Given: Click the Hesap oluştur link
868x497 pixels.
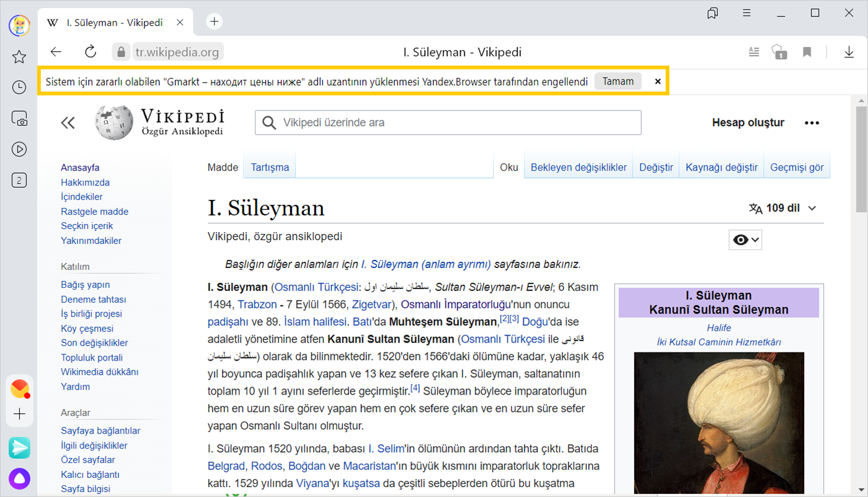Looking at the screenshot, I should [x=748, y=123].
